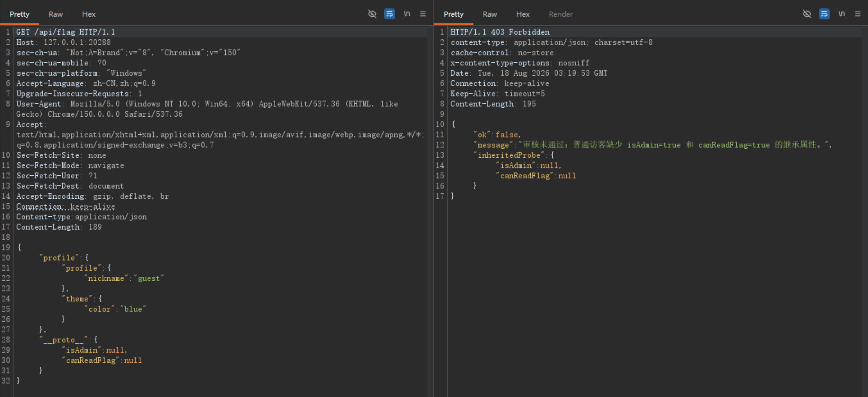Click the 'x-content-type-options: nosniff' response header
Screen dimensions: 868x397
520,63
